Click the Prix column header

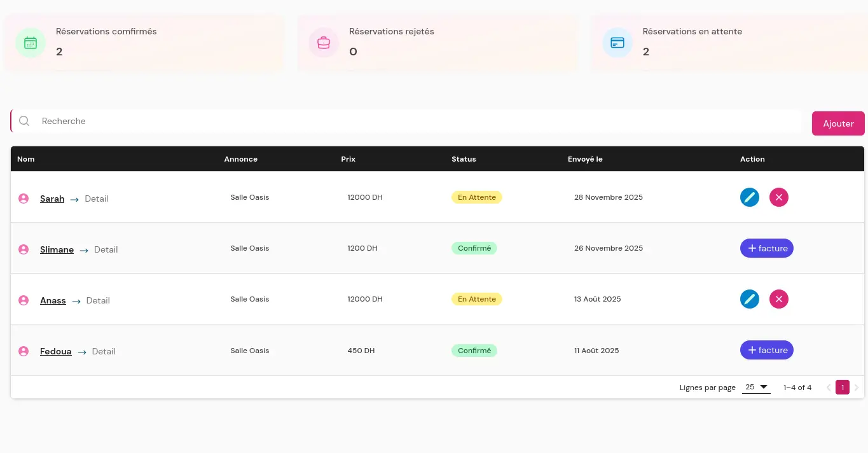coord(348,159)
